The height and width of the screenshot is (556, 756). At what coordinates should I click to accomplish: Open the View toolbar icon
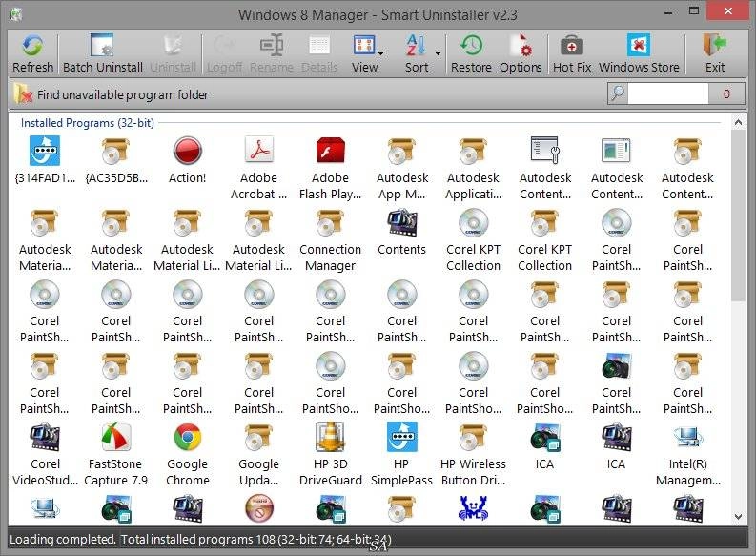pos(364,53)
